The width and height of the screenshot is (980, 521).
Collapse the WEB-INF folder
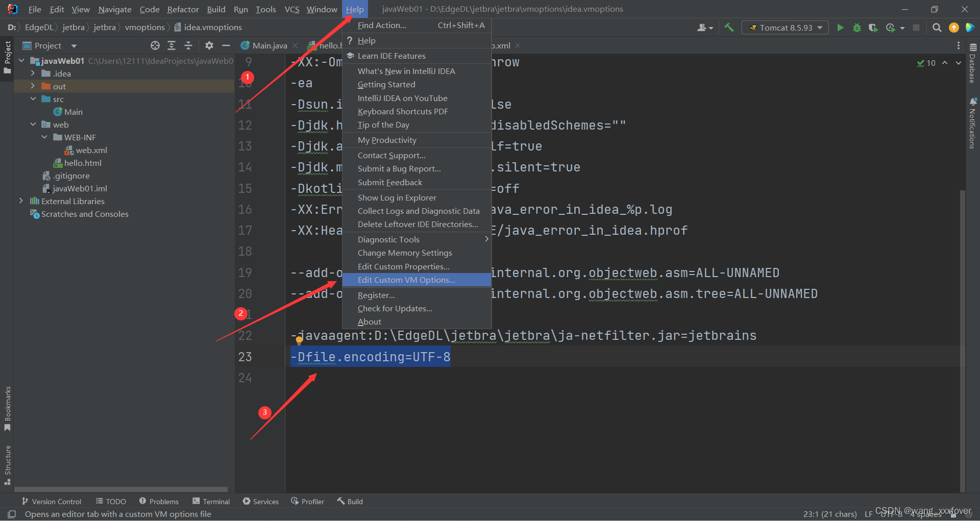click(44, 137)
